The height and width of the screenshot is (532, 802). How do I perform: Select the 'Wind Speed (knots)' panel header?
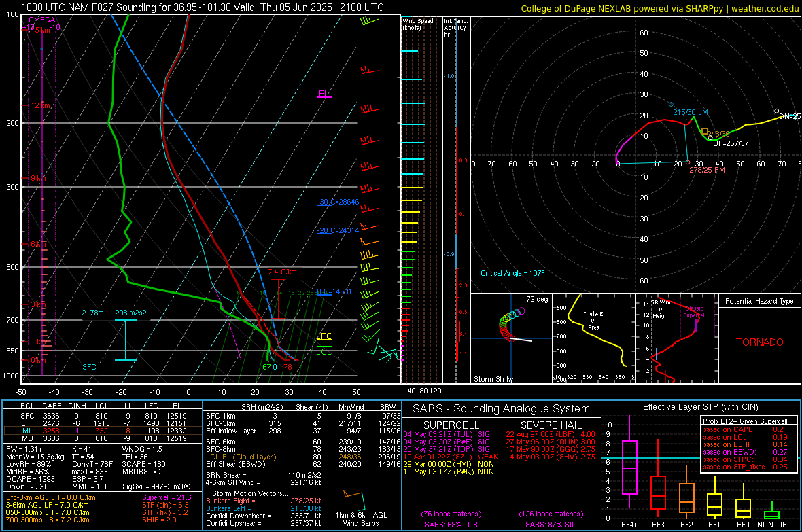(418, 24)
